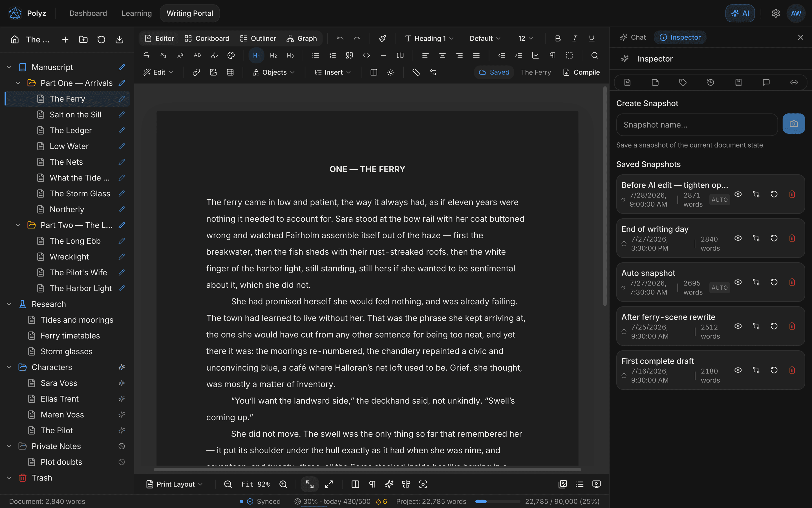Align text to center
The image size is (812, 508).
tap(442, 56)
